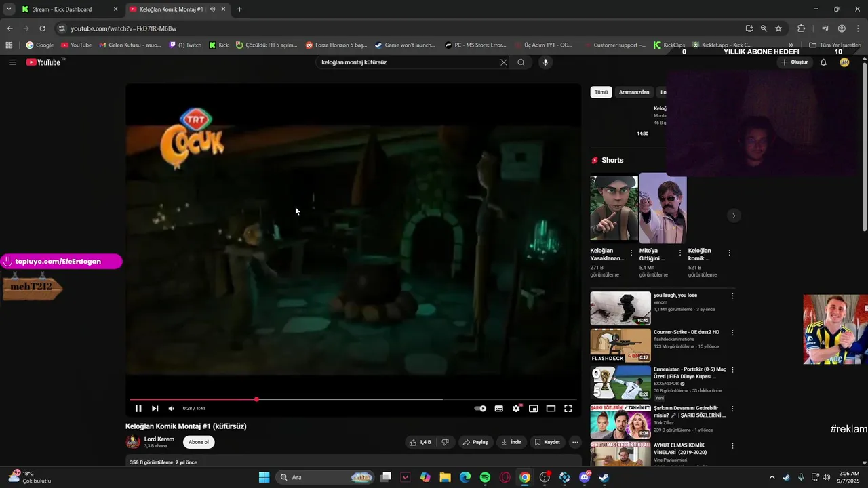Click Lord Kerem channel avatar
This screenshot has height=488, width=868.
click(x=133, y=442)
